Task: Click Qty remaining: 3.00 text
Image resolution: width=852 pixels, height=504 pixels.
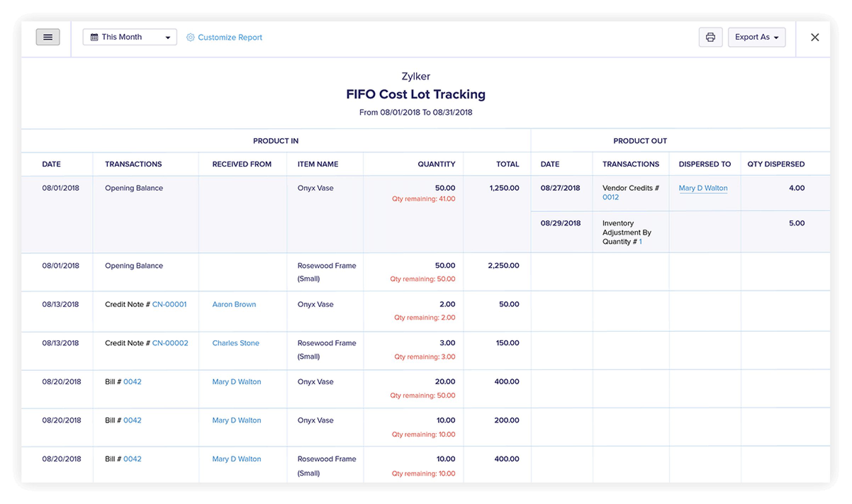Action: [x=425, y=357]
